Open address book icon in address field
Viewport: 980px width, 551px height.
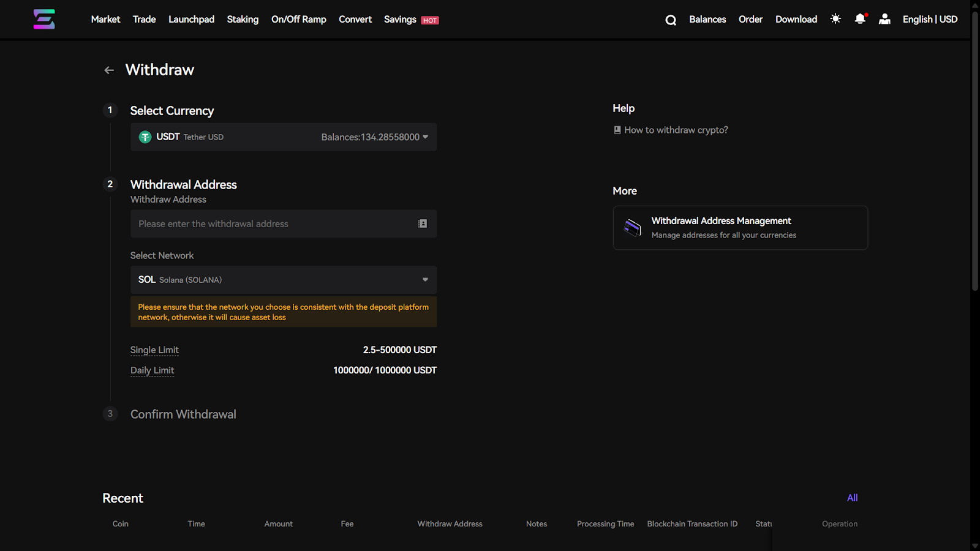pyautogui.click(x=423, y=224)
